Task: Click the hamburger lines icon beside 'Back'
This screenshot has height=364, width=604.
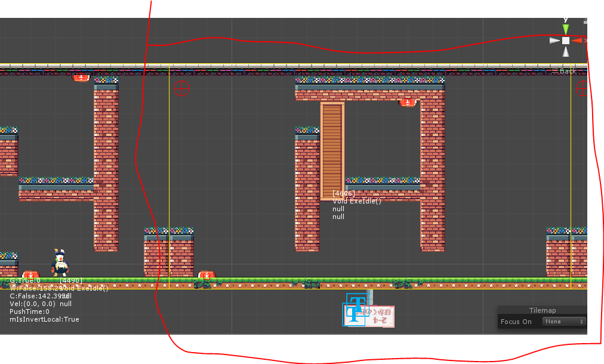Action: [x=554, y=71]
